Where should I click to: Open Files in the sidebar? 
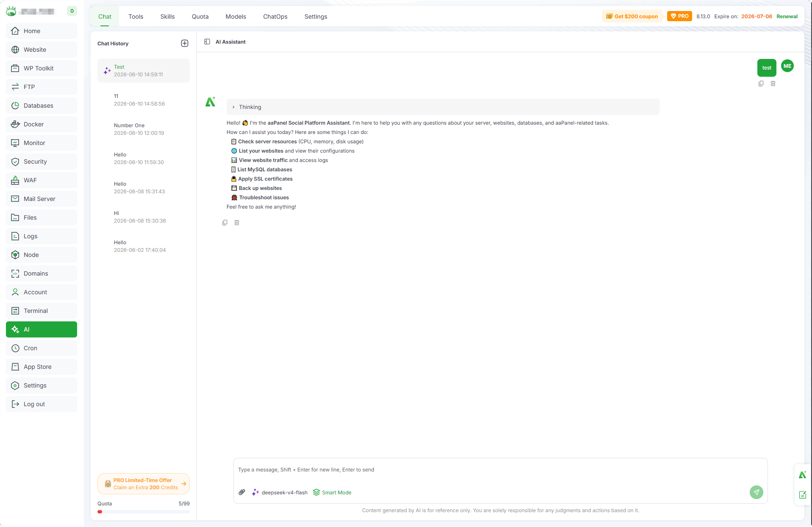[42, 217]
